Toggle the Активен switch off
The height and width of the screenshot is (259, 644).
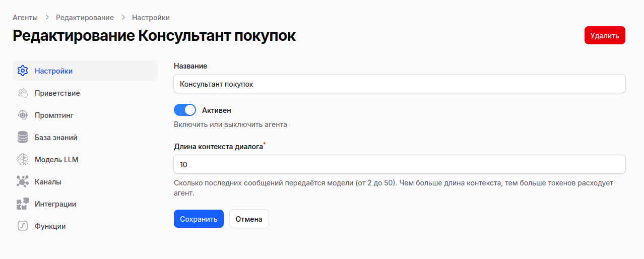click(185, 110)
